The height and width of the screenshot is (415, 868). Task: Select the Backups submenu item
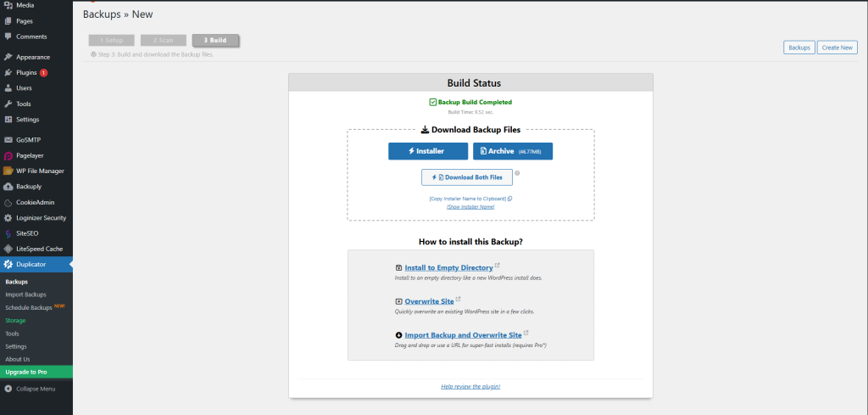(x=17, y=282)
